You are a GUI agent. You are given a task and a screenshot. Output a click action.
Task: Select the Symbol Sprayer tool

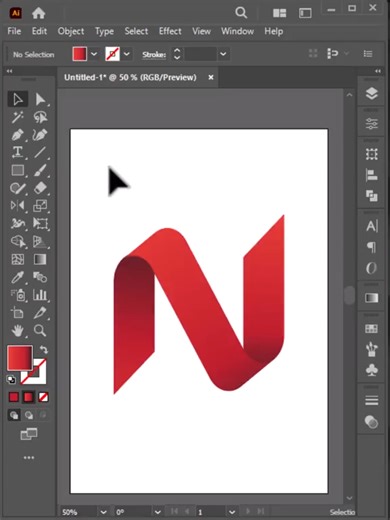pos(18,295)
